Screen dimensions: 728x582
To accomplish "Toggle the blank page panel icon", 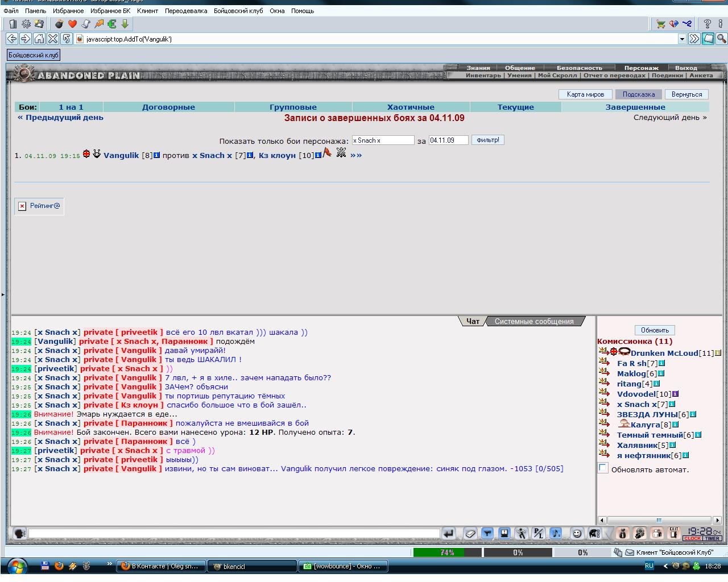I will click(708, 39).
